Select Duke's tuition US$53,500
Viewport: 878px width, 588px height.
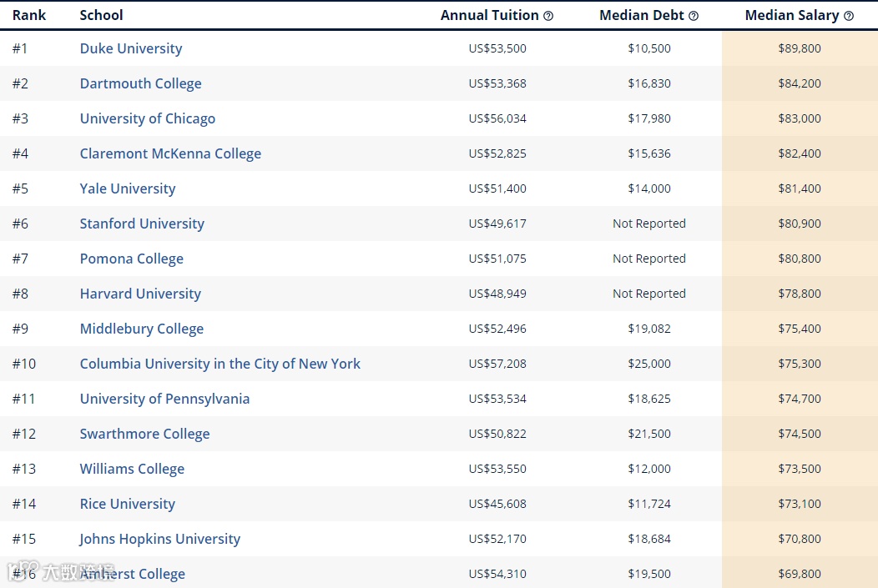(497, 48)
